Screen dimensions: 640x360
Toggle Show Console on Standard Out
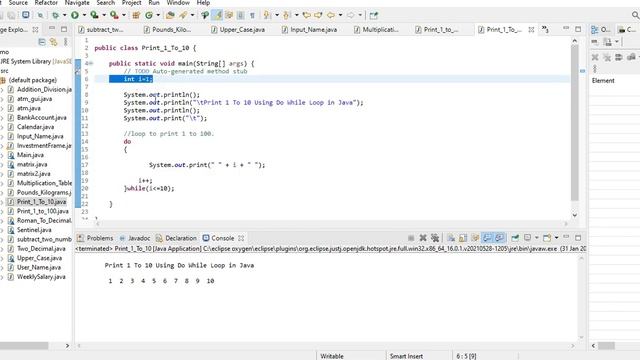(x=487, y=238)
